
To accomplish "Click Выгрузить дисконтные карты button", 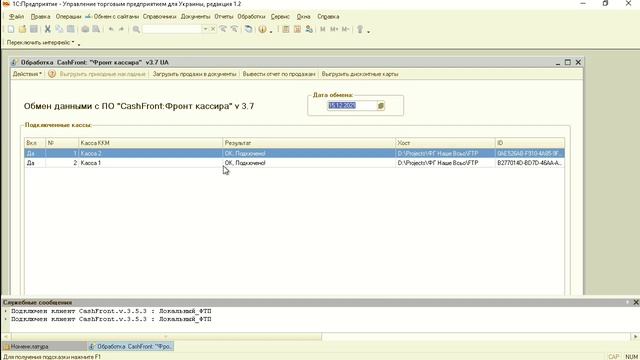I will pos(360,74).
